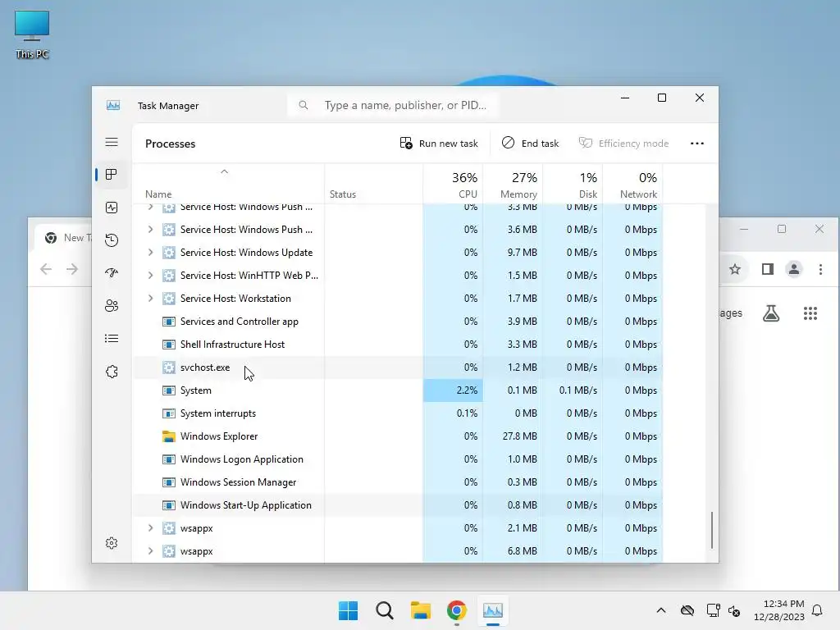Select Processes page icon in sidebar
Viewport: 840px width, 630px height.
[x=112, y=175]
